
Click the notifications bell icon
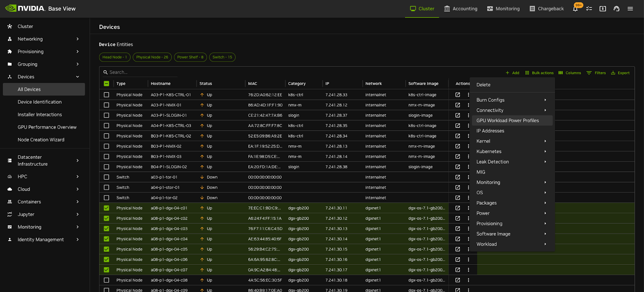576,9
